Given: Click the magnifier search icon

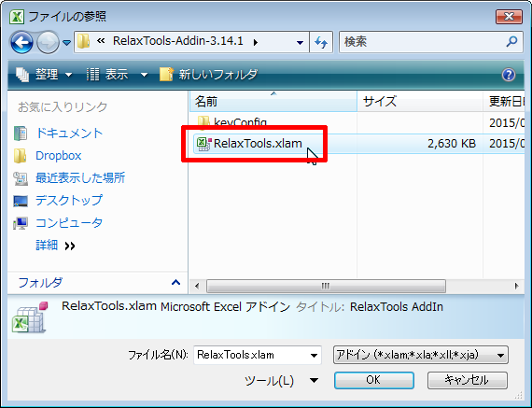Looking at the screenshot, I should [511, 41].
